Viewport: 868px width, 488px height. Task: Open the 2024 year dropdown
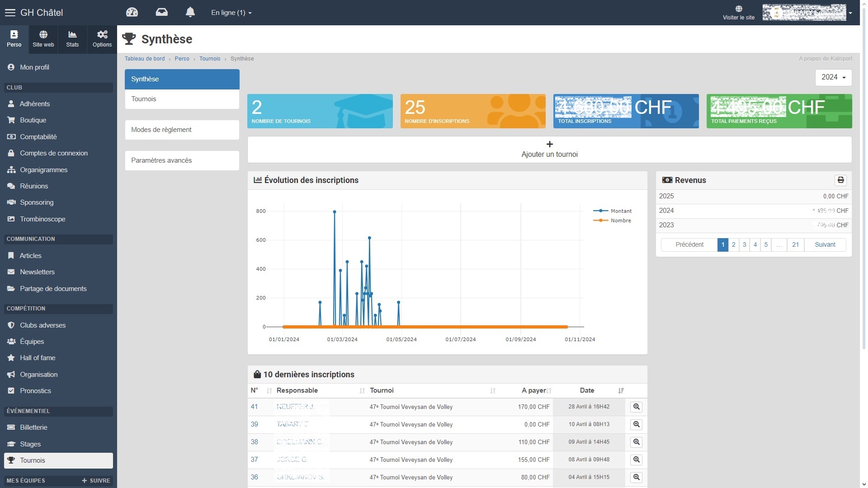[833, 77]
